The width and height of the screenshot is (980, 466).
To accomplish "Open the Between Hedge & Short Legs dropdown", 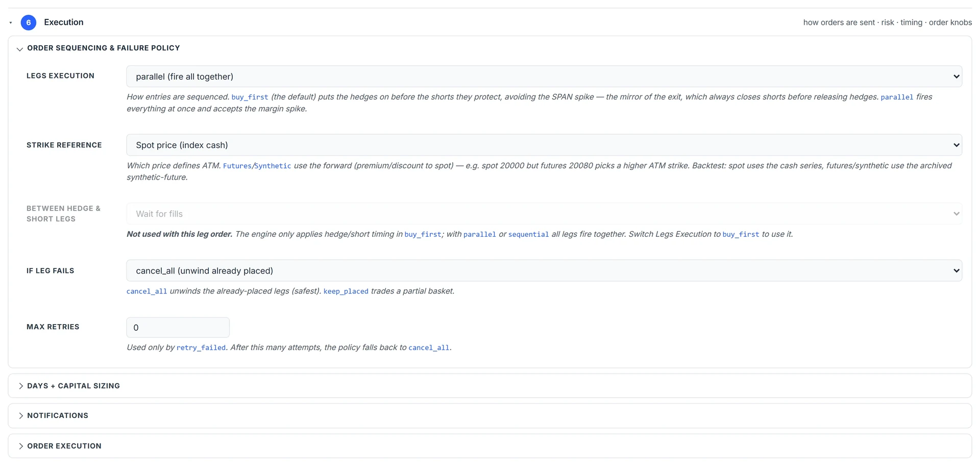I will [544, 214].
